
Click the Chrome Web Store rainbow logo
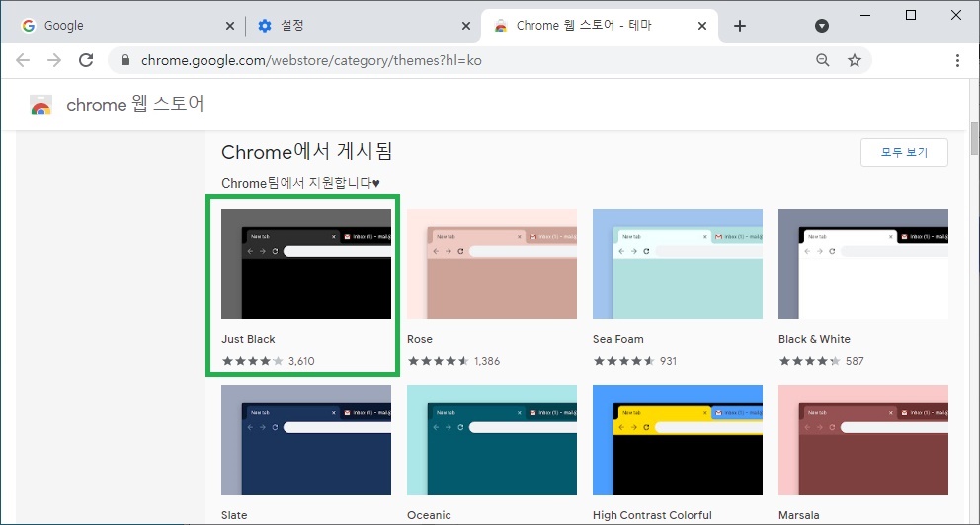tap(41, 105)
